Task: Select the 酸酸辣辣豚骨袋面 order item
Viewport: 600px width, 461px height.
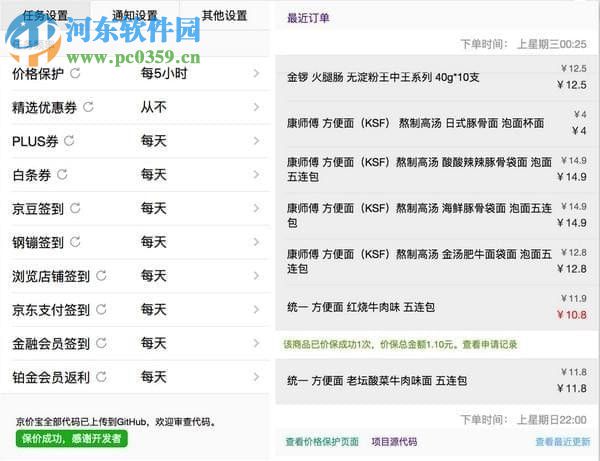Action: pyautogui.click(x=437, y=169)
